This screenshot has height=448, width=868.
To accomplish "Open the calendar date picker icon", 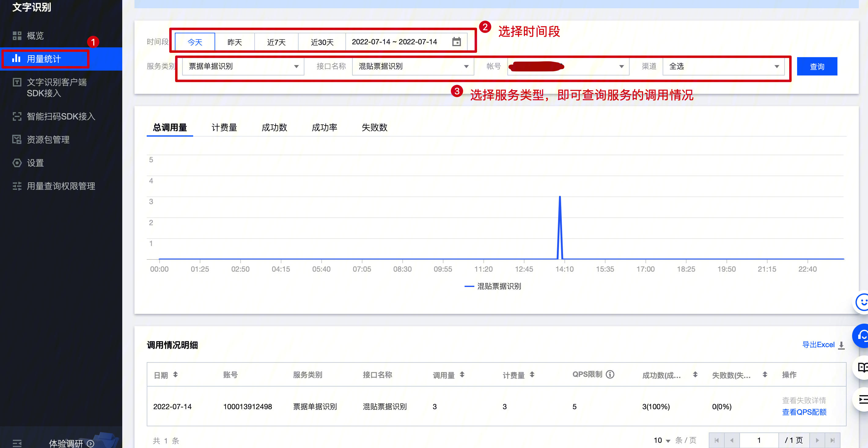I will click(x=456, y=42).
